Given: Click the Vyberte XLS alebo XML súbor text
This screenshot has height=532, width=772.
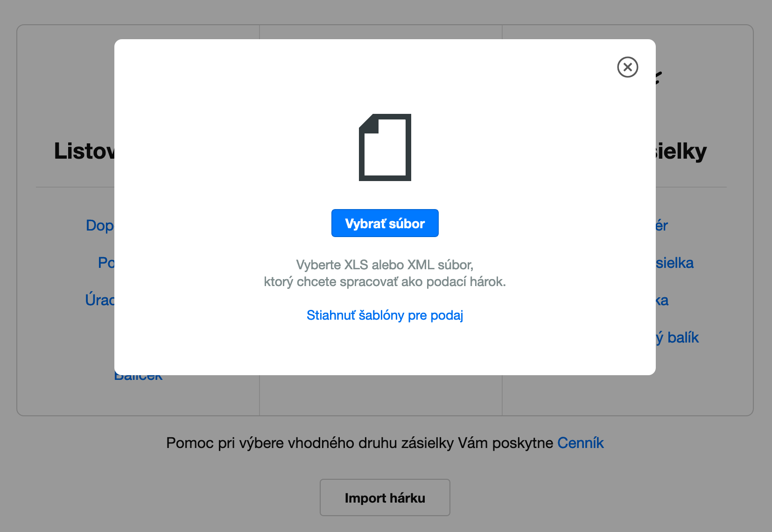Looking at the screenshot, I should pos(385,265).
